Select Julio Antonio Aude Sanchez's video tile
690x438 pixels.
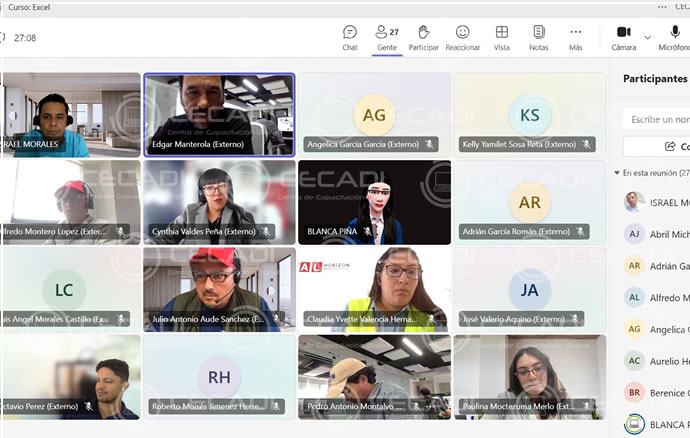[219, 289]
